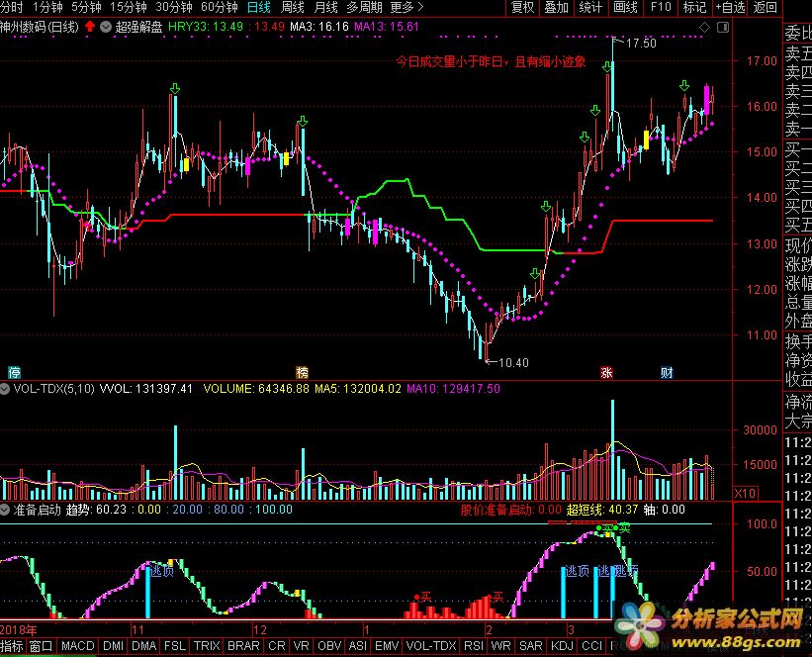The width and height of the screenshot is (812, 657).
Task: Toggle the side panel icon beside the diamond
Action: coord(723,28)
